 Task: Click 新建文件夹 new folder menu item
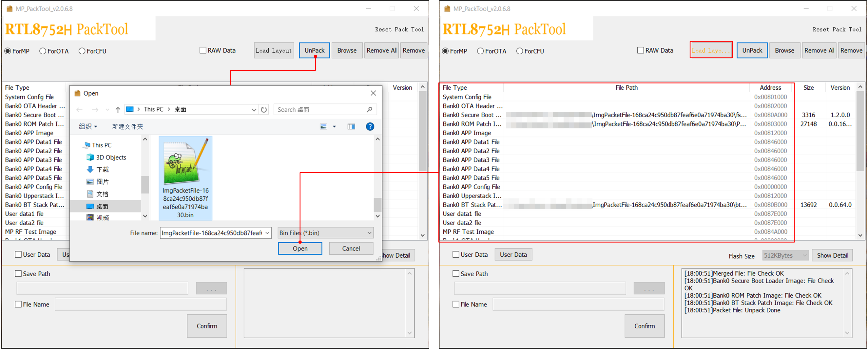click(127, 127)
